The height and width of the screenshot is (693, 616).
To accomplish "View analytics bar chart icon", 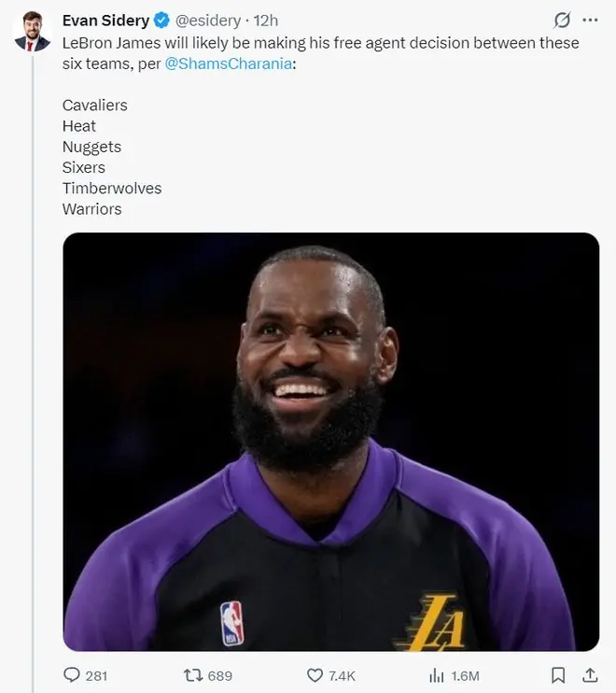I will 436,675.
